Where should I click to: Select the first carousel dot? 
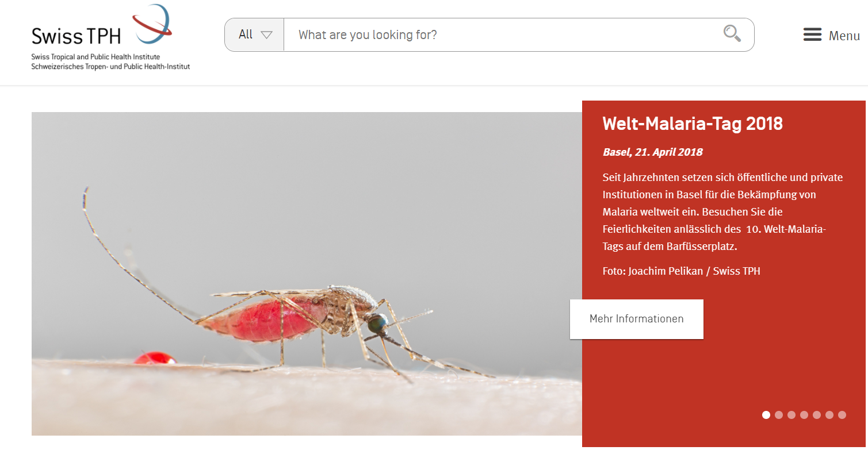766,415
